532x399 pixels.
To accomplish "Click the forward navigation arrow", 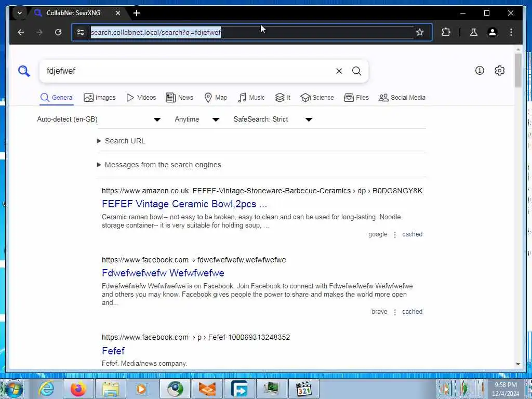I will (39, 32).
